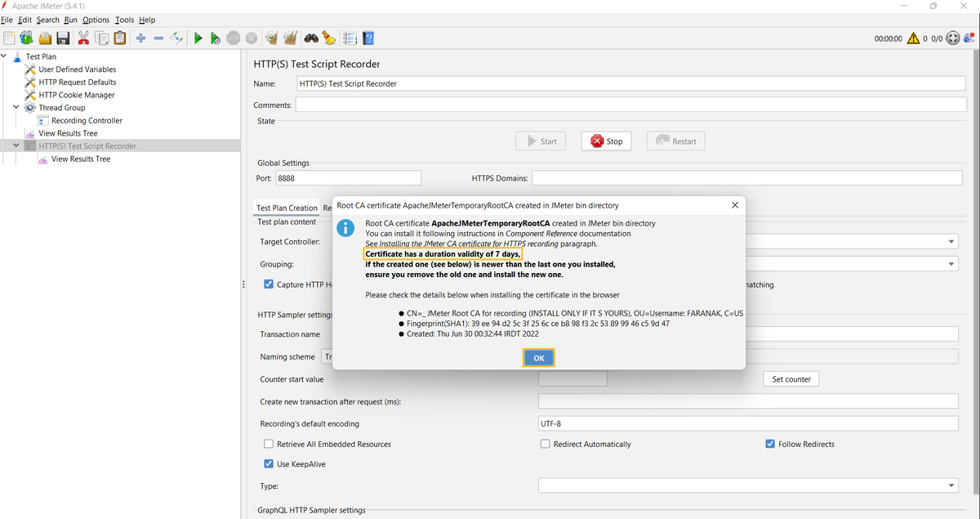
Task: Click the blue info icon in dialog
Action: (346, 226)
